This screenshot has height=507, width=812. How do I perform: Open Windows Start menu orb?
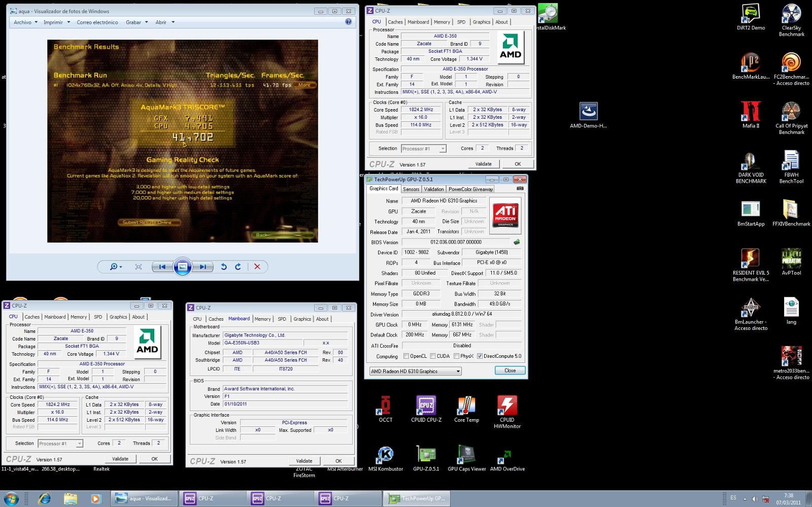pyautogui.click(x=11, y=498)
